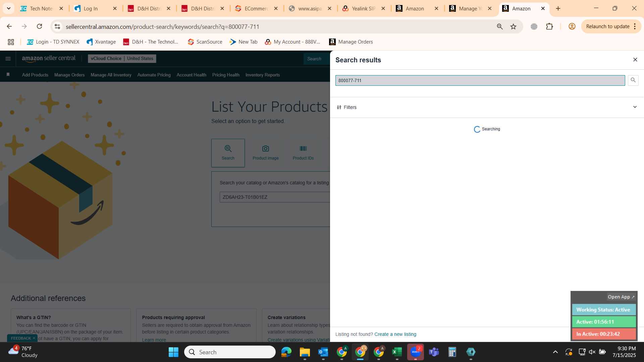Open the Windows Start menu
The image size is (644, 362).
pyautogui.click(x=173, y=352)
